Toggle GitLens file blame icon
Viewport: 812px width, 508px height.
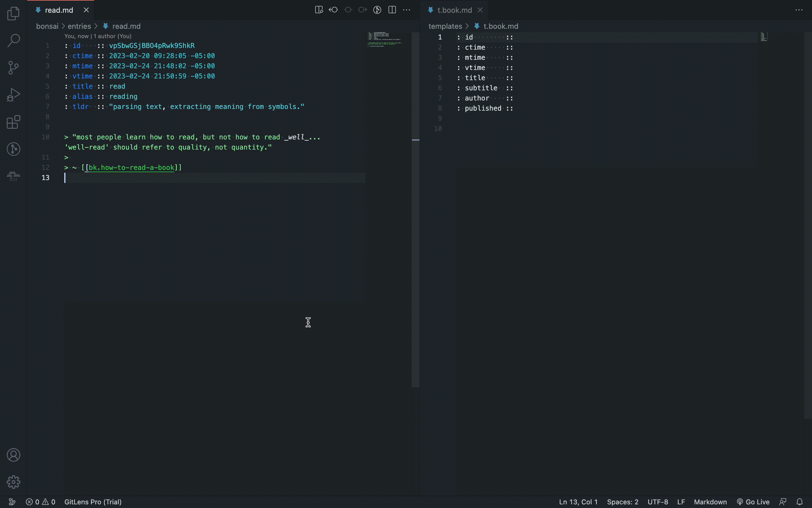(x=377, y=10)
